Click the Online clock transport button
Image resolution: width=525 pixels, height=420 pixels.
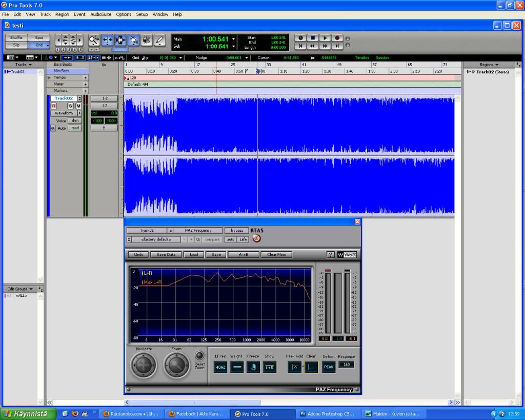point(300,38)
